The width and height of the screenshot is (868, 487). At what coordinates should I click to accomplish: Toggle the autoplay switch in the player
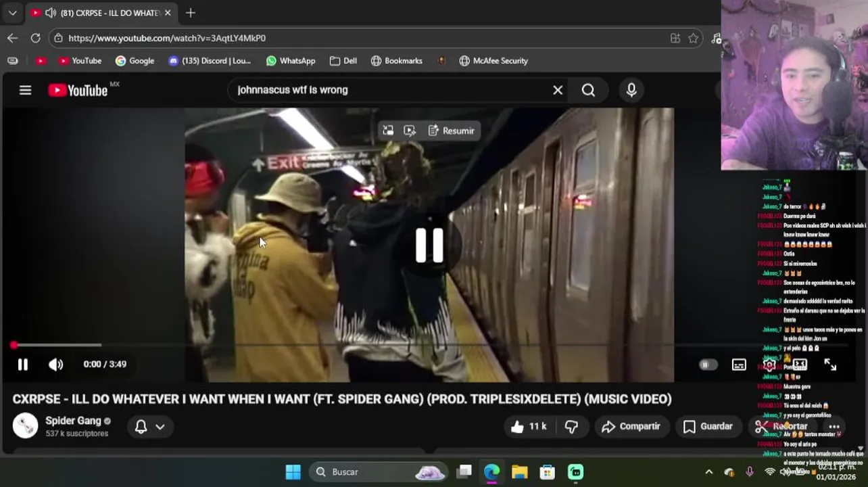(707, 365)
